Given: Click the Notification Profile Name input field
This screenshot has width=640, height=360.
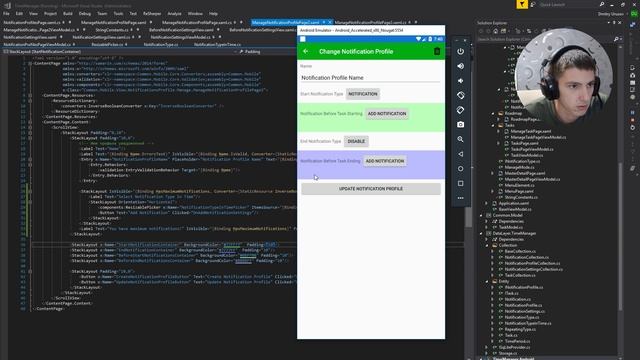Looking at the screenshot, I should 371,78.
